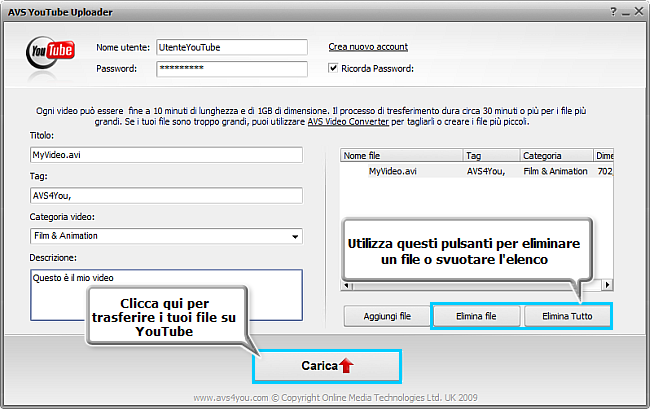Open the AVS Video Converter link
Image resolution: width=650 pixels, height=409 pixels.
(348, 122)
